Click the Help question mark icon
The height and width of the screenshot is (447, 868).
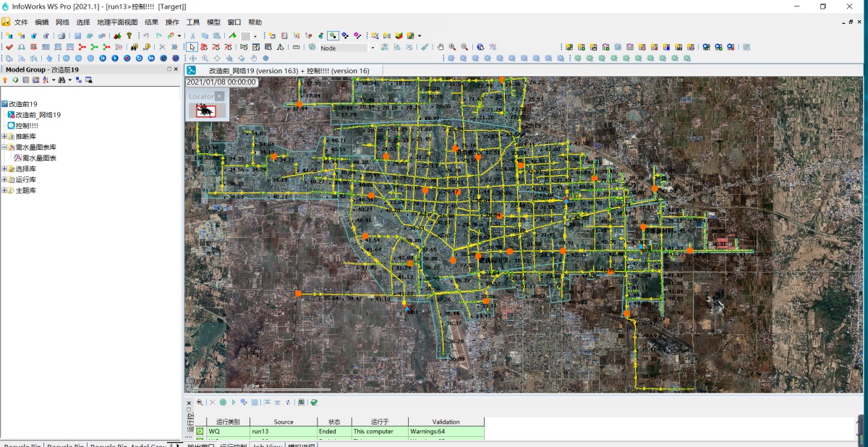pyautogui.click(x=129, y=35)
